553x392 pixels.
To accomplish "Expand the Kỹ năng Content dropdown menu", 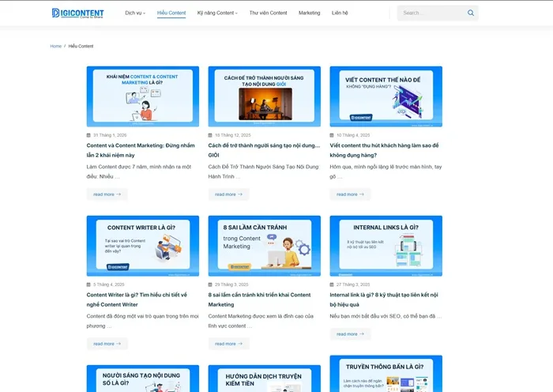I will [x=217, y=13].
